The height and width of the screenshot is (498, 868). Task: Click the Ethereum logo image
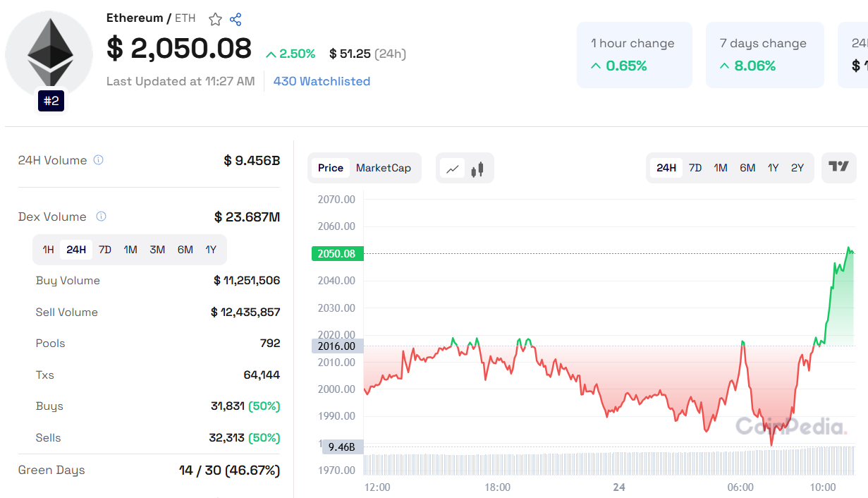click(49, 54)
